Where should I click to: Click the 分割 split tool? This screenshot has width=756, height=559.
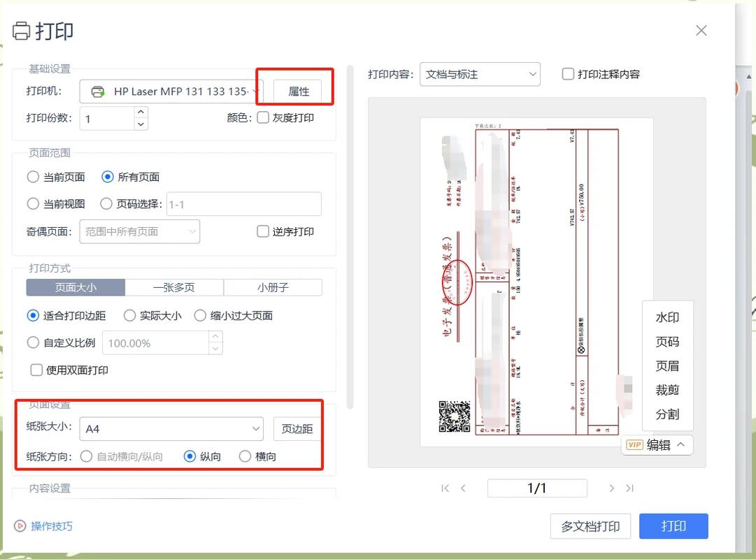[666, 414]
